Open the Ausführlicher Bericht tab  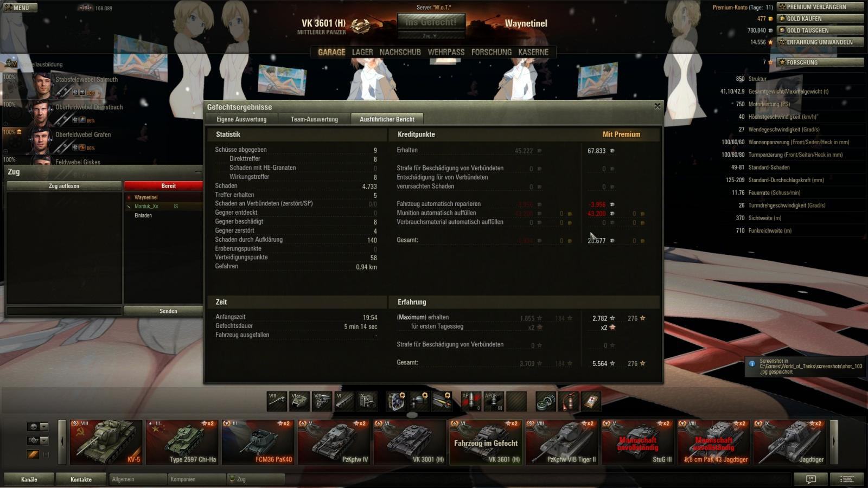coord(387,119)
